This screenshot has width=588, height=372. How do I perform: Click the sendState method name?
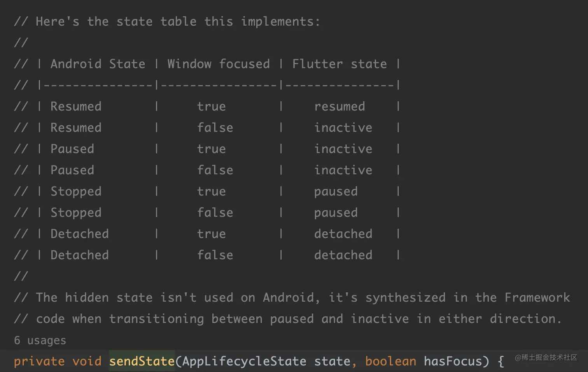point(142,361)
